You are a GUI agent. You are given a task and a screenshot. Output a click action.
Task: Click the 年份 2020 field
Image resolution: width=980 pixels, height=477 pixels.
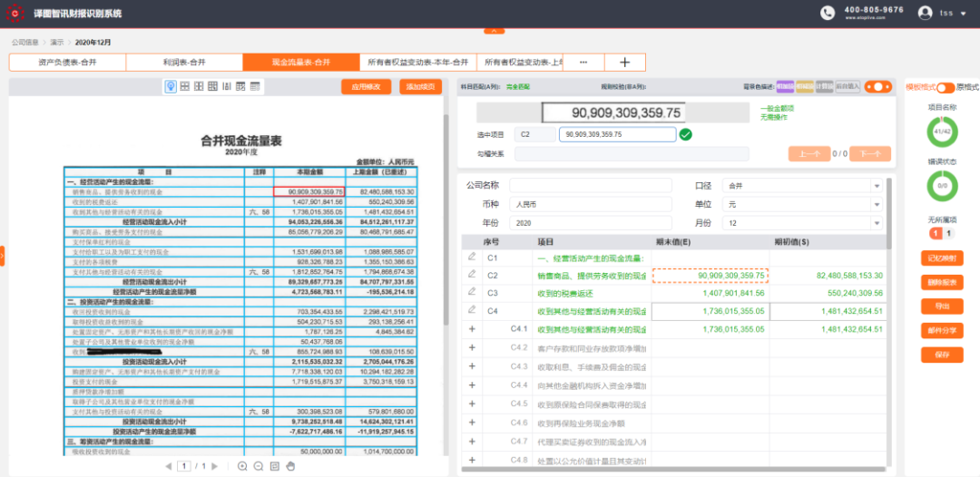click(591, 223)
